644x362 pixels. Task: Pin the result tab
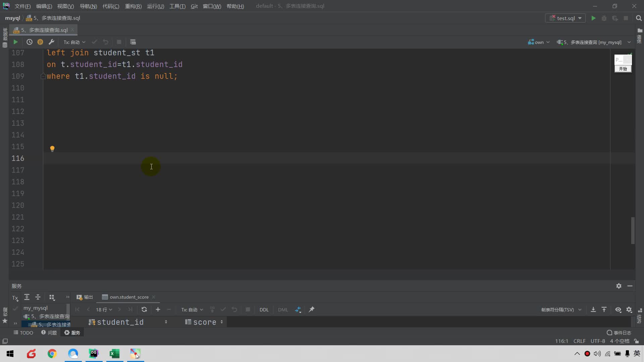coord(312,309)
